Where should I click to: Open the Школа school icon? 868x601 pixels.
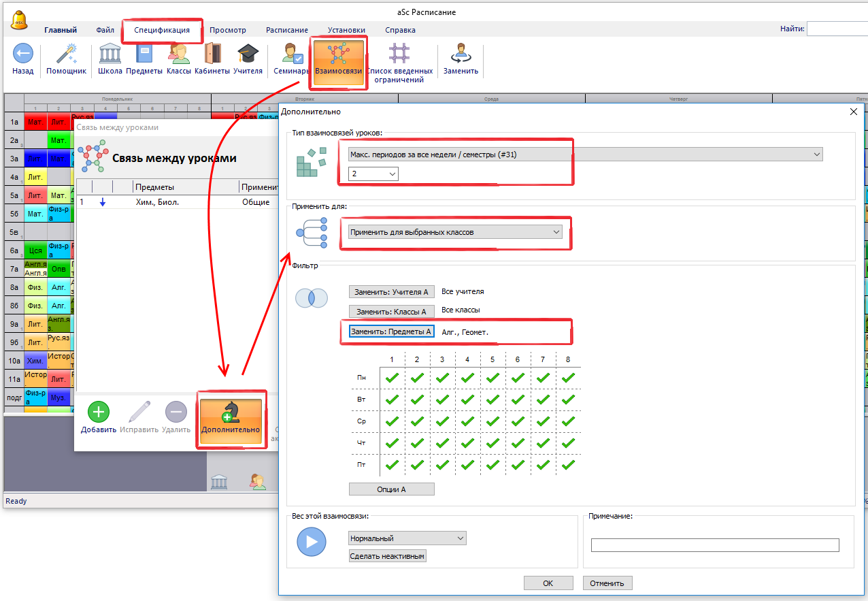tap(110, 54)
